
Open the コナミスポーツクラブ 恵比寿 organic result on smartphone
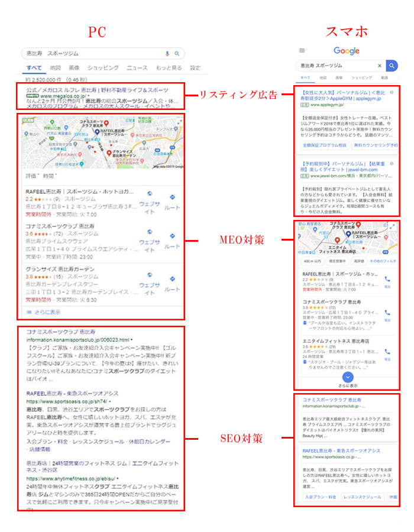[332, 400]
